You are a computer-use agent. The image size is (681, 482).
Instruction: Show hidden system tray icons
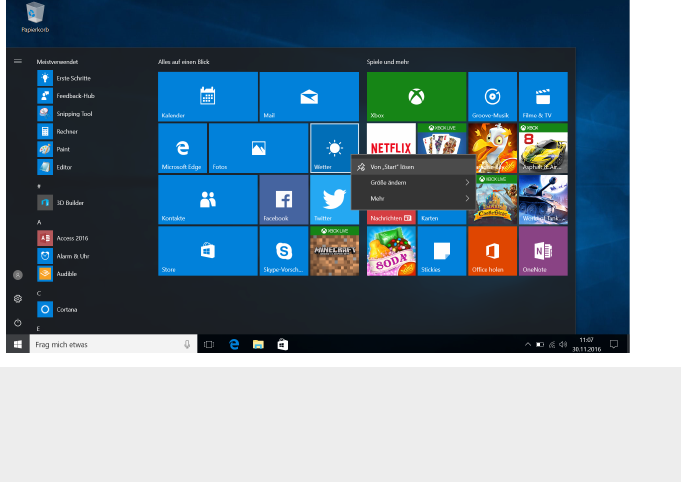pos(528,344)
